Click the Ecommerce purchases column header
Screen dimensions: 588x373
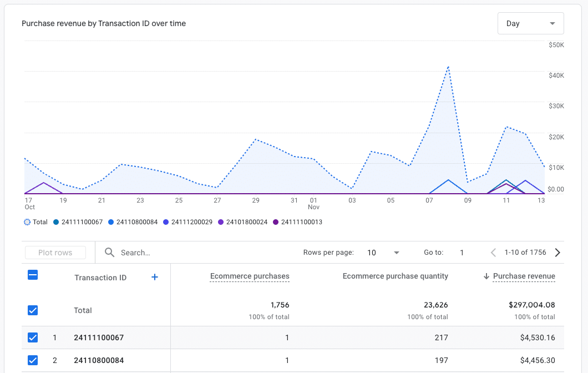250,276
